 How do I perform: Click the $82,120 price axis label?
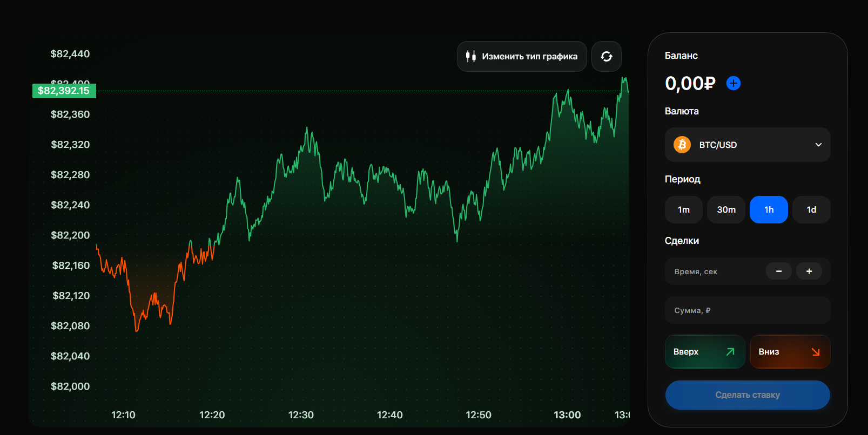[x=71, y=296]
